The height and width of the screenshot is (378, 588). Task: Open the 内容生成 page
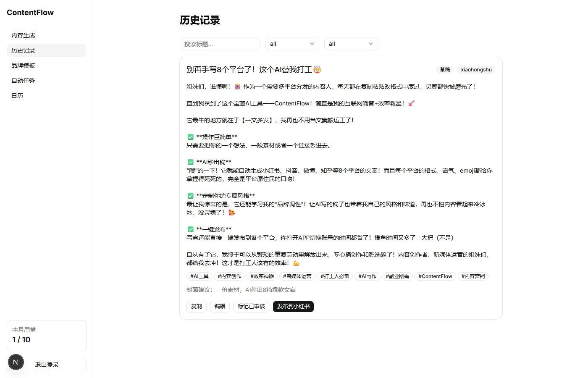(23, 35)
